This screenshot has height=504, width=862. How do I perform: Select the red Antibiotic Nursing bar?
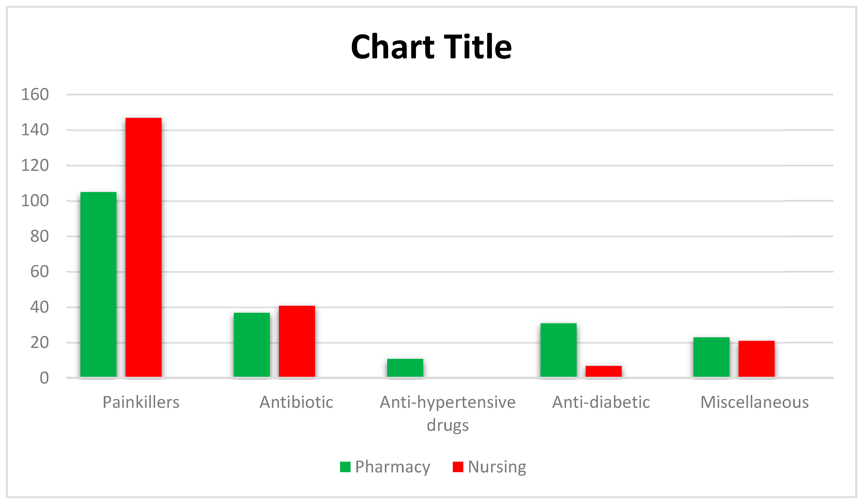coord(297,341)
